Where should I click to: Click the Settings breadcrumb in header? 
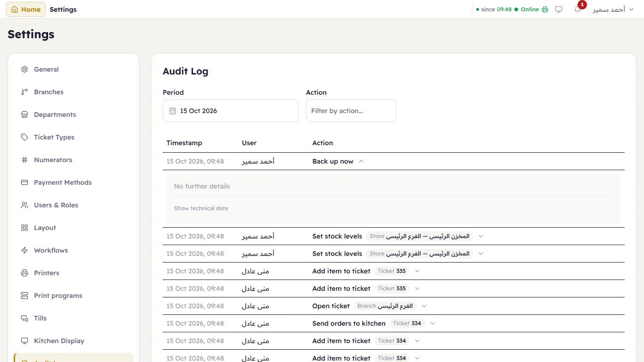tap(63, 9)
